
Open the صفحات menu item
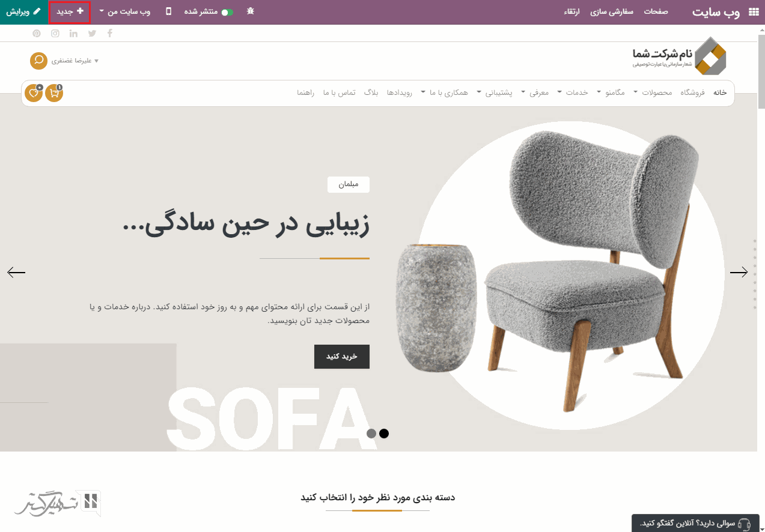tap(656, 11)
